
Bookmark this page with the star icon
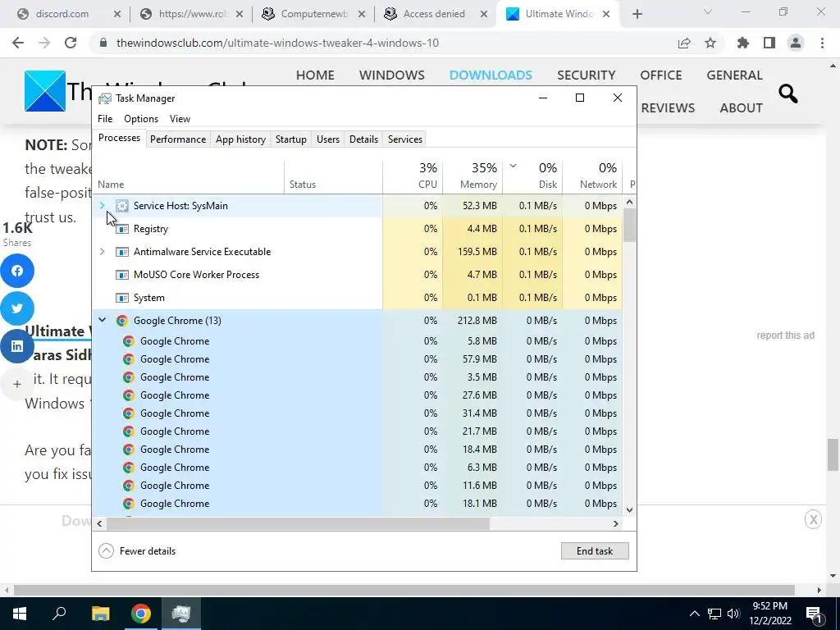coord(710,43)
